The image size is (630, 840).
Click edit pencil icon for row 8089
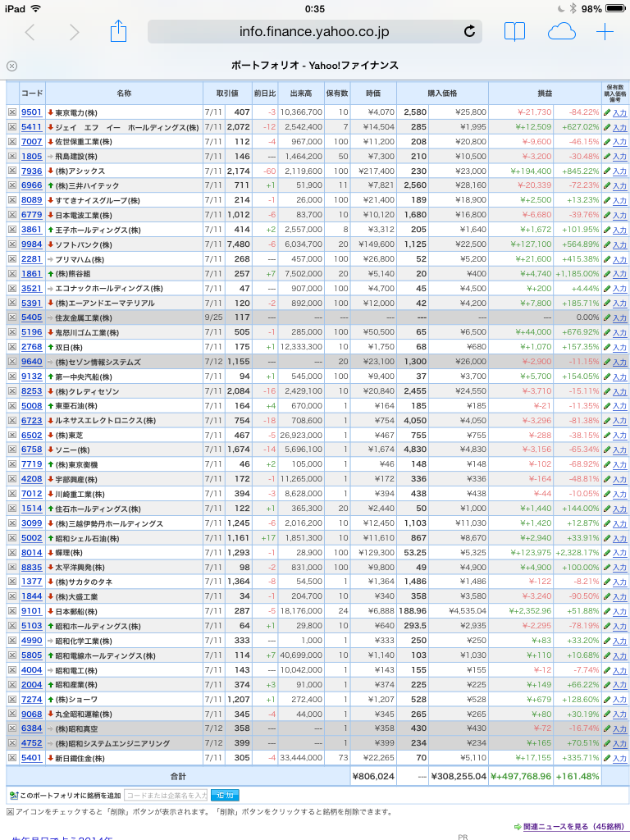(607, 200)
